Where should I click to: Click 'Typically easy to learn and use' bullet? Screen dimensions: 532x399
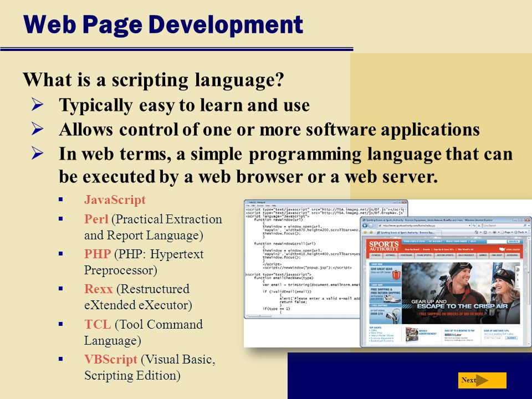point(184,105)
